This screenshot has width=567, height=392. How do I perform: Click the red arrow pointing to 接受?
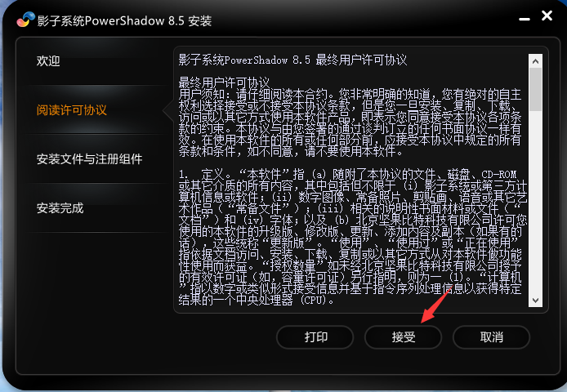pos(436,304)
